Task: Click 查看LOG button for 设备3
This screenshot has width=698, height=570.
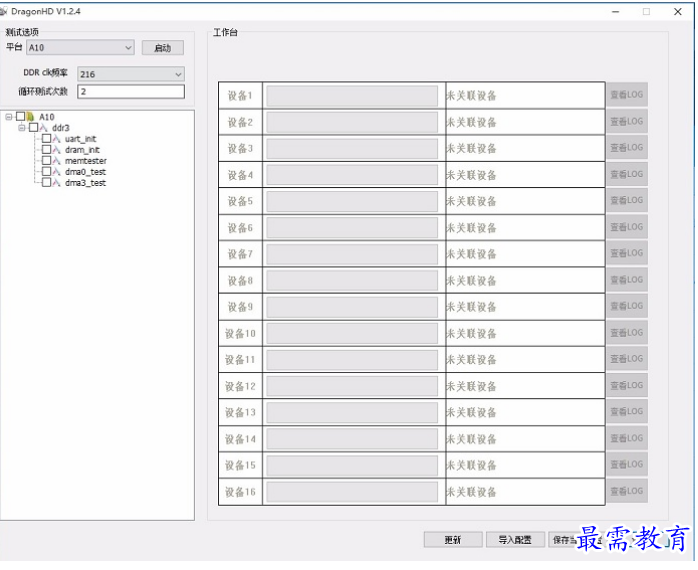Action: coord(627,147)
